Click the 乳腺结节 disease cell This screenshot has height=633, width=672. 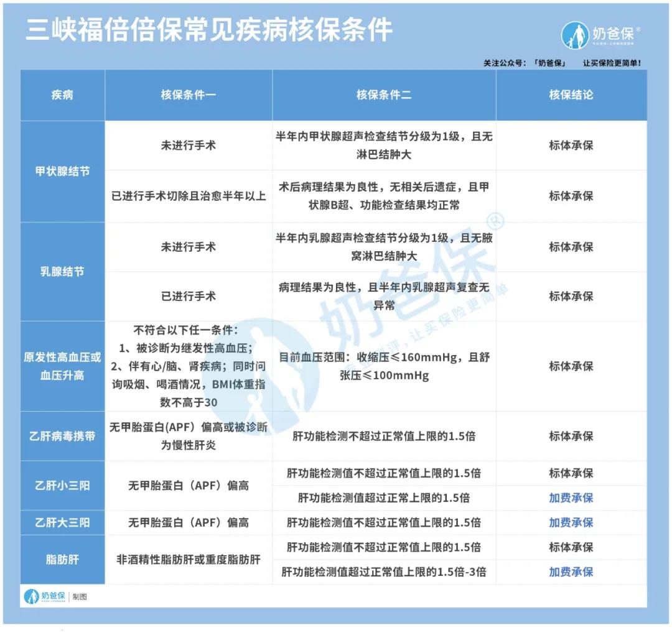(x=63, y=272)
